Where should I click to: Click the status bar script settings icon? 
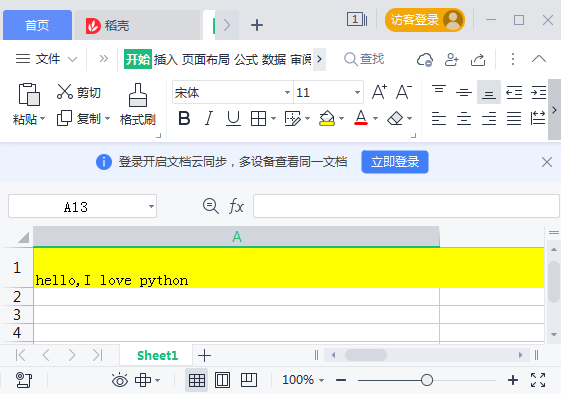24,380
